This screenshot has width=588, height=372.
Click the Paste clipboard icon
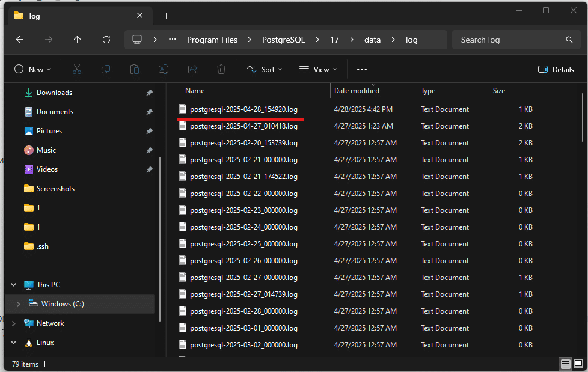tap(135, 69)
